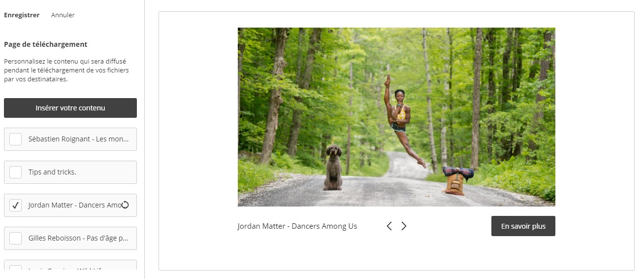The width and height of the screenshot is (644, 279).
Task: Select the Tips and tricks. item label
Action: [52, 172]
